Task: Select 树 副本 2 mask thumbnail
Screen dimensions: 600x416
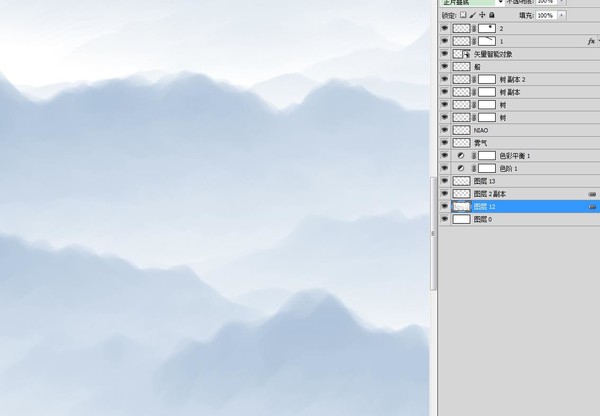Action: point(487,79)
